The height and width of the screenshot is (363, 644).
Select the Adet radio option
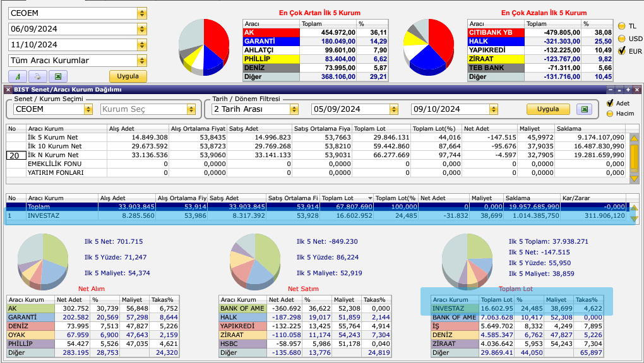(610, 104)
